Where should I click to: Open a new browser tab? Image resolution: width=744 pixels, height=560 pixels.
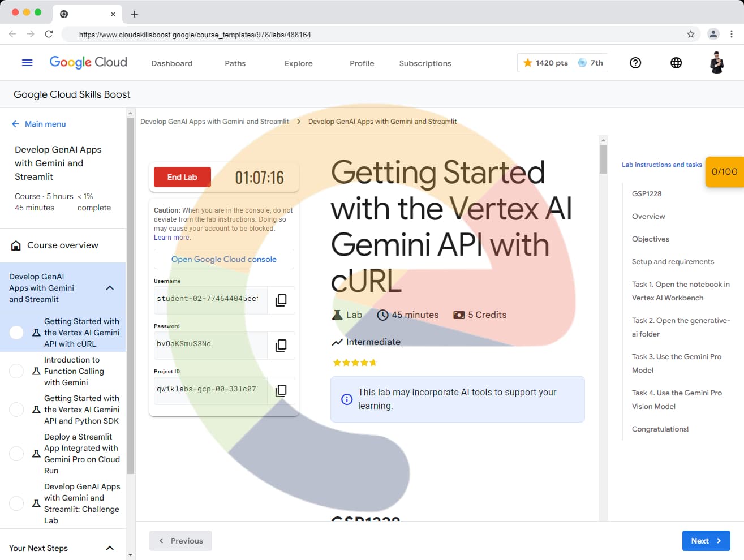click(135, 14)
